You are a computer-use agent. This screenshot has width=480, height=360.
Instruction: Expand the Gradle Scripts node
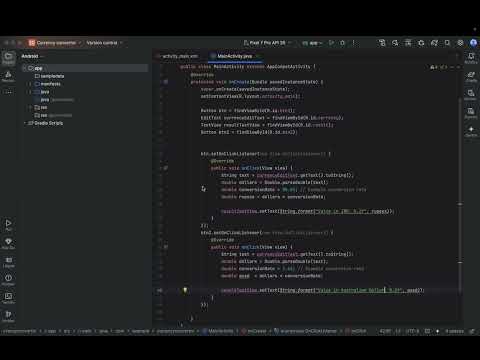click(x=25, y=123)
